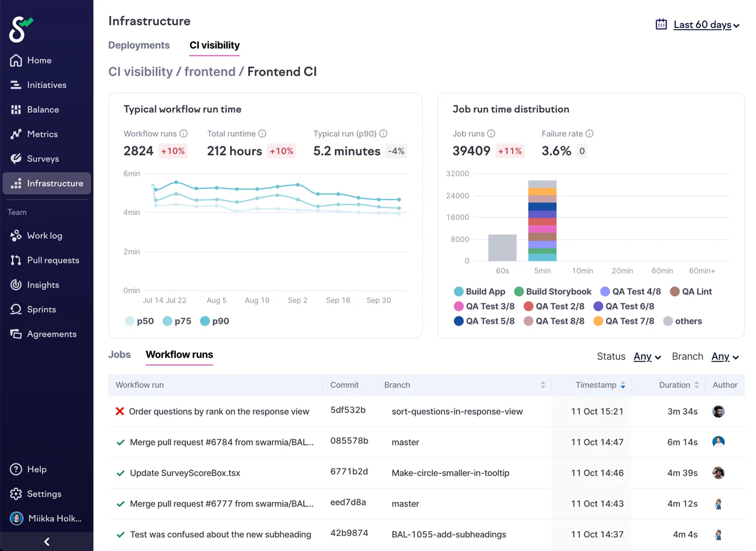Screen dimensions: 756x551
Task: Open the Balance grid icon
Action: click(x=16, y=110)
